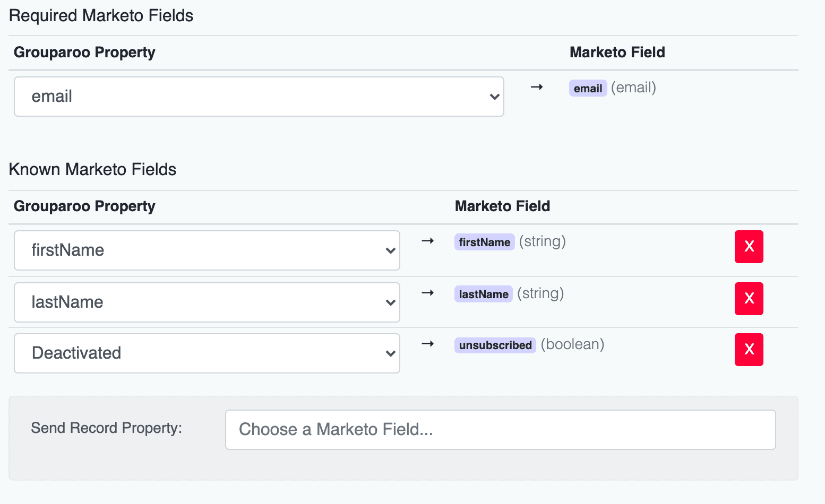This screenshot has height=504, width=825.
Task: Remove the lastName field mapping
Action: click(749, 299)
